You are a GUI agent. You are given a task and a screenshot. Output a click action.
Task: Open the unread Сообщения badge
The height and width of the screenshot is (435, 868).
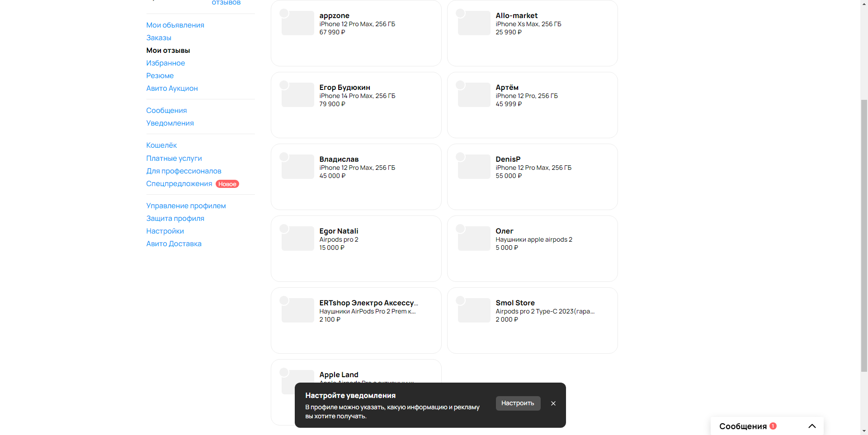pos(773,426)
